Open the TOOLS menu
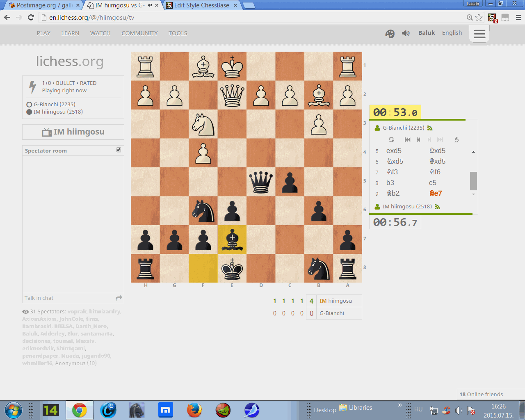The image size is (525, 420). coord(178,33)
